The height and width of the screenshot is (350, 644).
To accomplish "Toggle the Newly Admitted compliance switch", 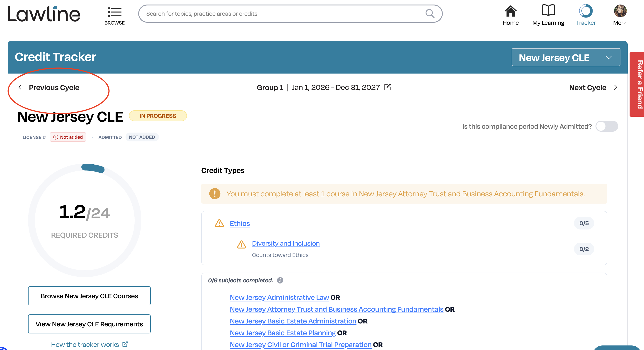I will pos(607,126).
